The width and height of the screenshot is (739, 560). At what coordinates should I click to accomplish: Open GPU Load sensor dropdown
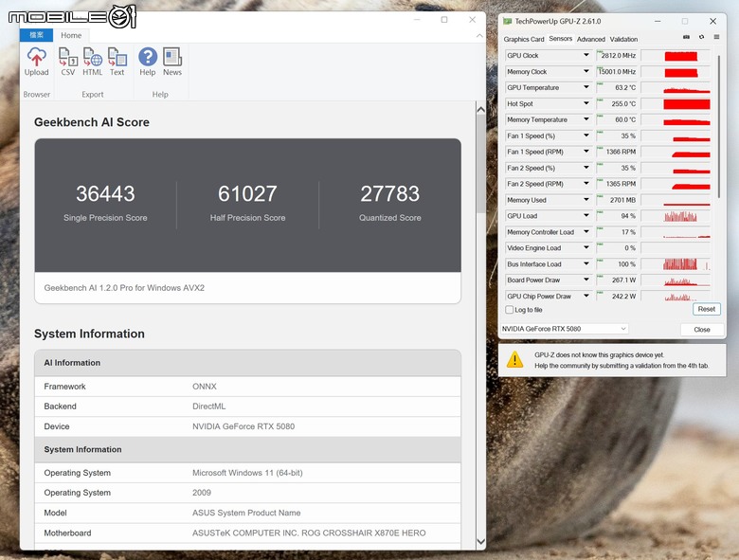(586, 215)
